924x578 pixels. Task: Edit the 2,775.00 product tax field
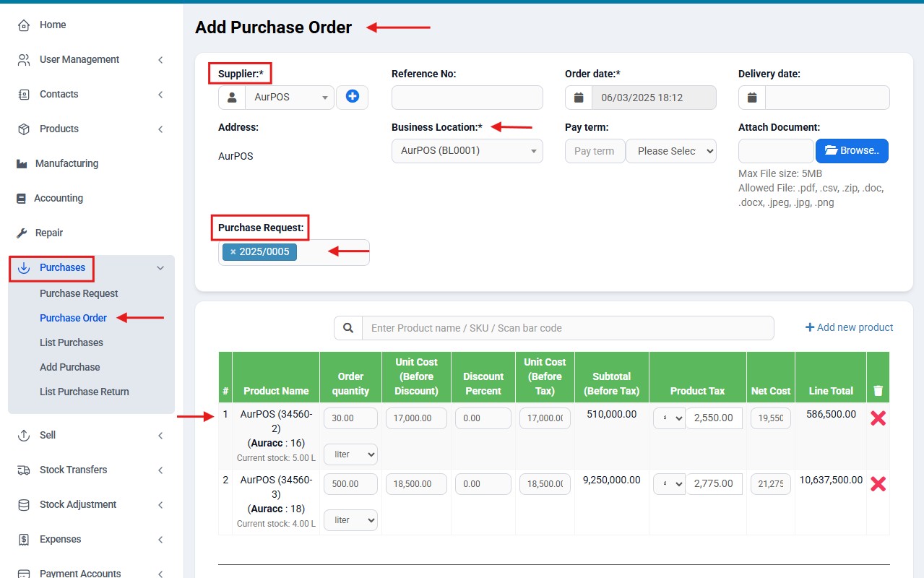coord(714,484)
